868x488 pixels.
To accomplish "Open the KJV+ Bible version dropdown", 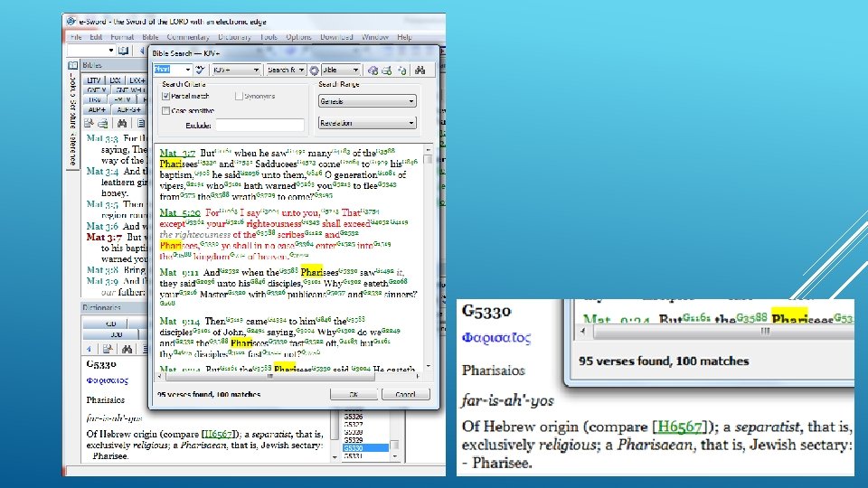I will [x=256, y=70].
